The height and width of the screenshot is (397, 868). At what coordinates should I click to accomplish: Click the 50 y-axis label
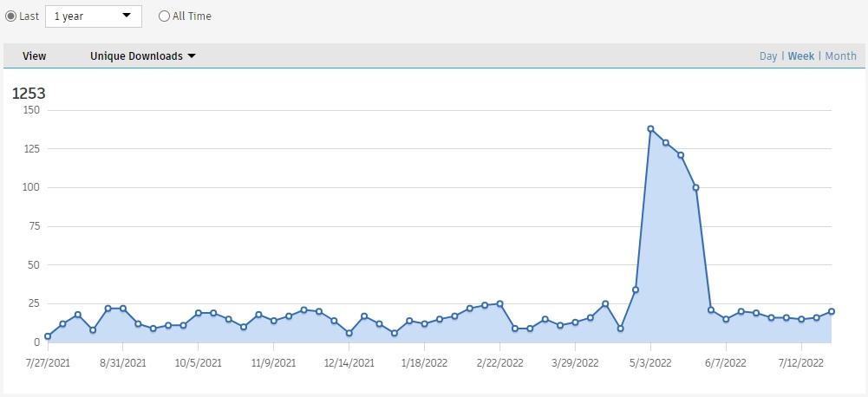click(34, 264)
